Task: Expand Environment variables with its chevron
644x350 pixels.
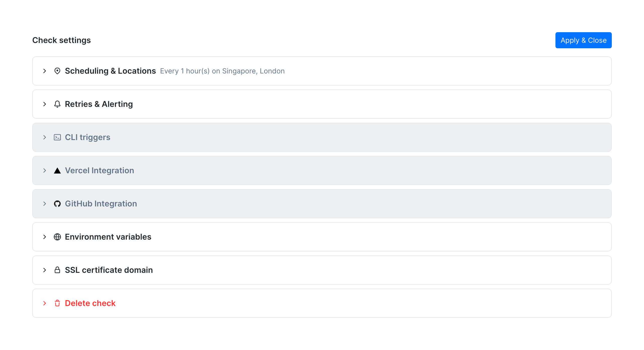Action: 45,237
